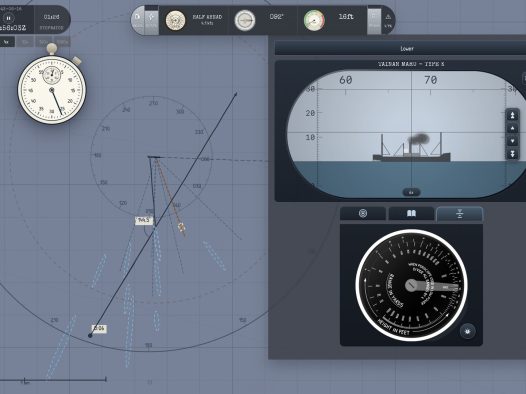Click the stopwatch timer 01:26 display
This screenshot has height=394, width=526.
coord(52,16)
